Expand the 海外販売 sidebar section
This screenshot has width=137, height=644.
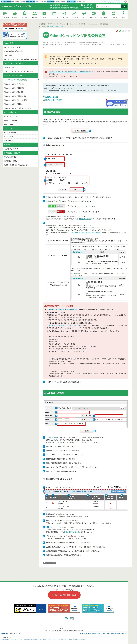tap(20, 145)
